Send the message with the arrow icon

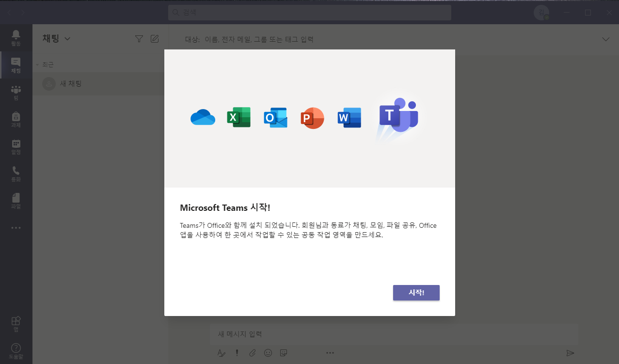571,353
